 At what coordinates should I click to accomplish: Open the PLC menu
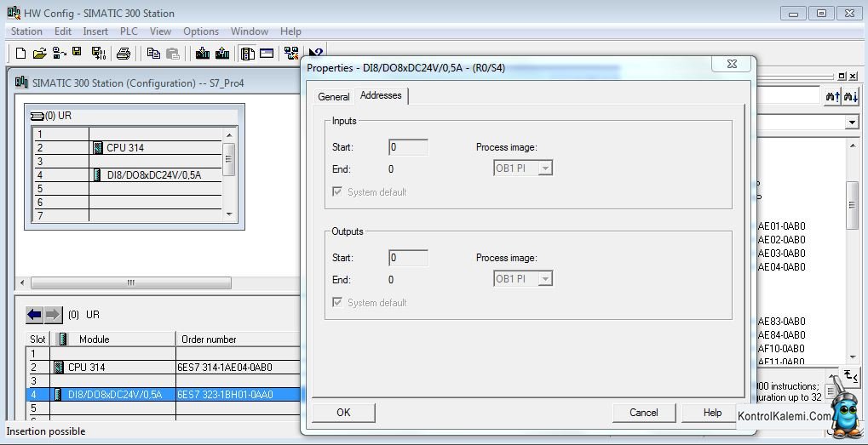pos(129,31)
